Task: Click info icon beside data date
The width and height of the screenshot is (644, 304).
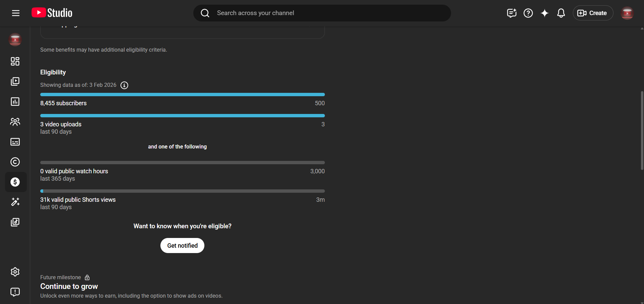Action: (x=124, y=85)
